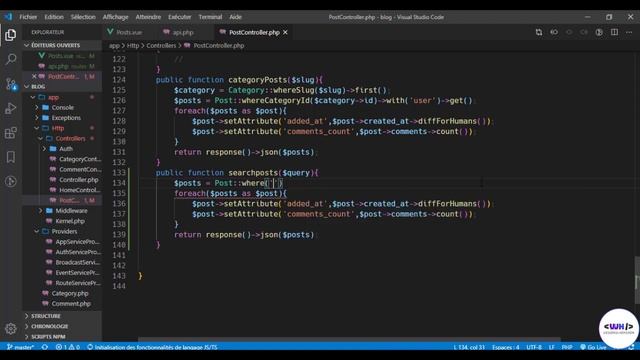Open HomeControl... file in explorer
The width and height of the screenshot is (640, 360).
pyautogui.click(x=79, y=190)
